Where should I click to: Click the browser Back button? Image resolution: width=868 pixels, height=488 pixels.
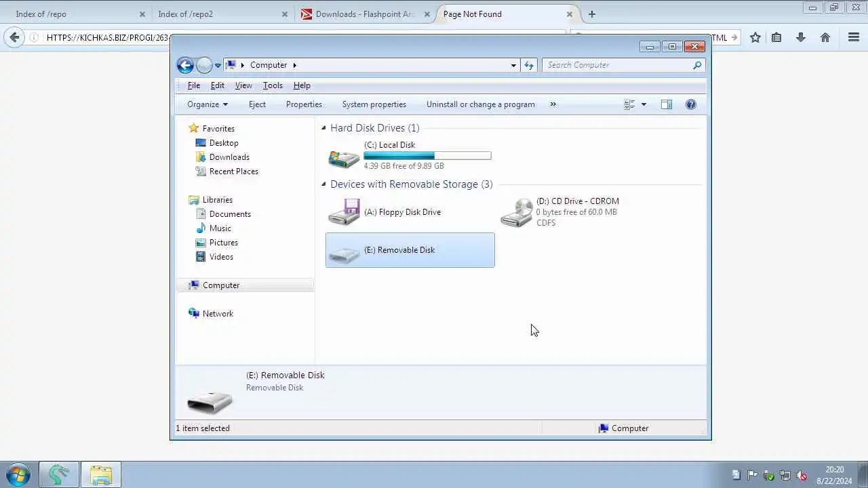(14, 37)
